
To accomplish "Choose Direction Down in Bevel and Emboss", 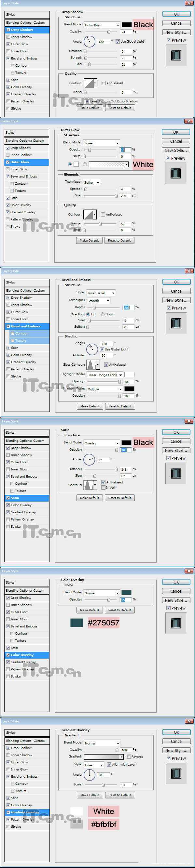I will click(x=102, y=314).
